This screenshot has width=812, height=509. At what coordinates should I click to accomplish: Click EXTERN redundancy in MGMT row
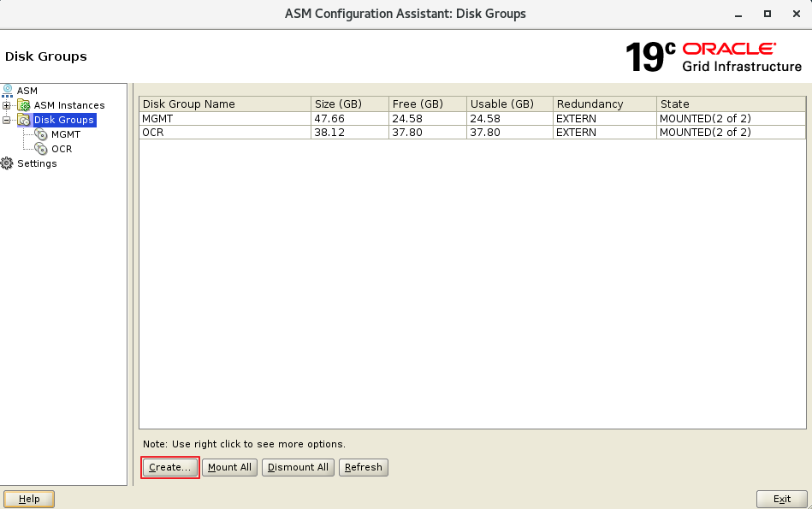click(576, 119)
